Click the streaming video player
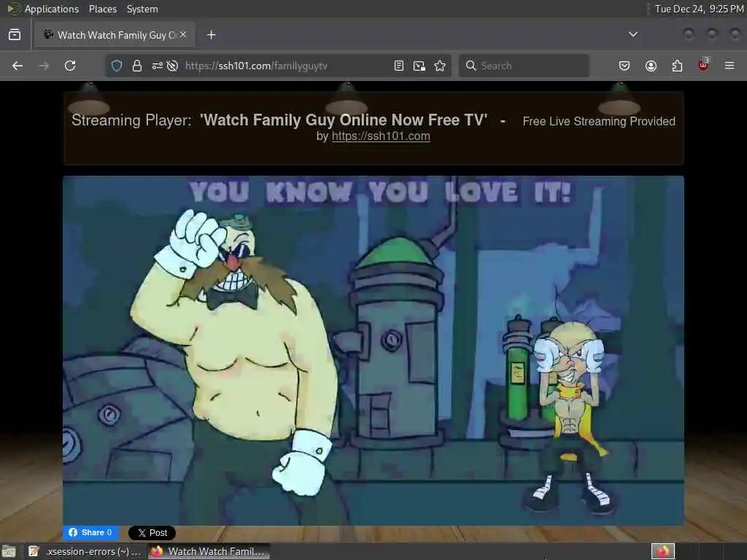747x560 pixels. [x=373, y=351]
